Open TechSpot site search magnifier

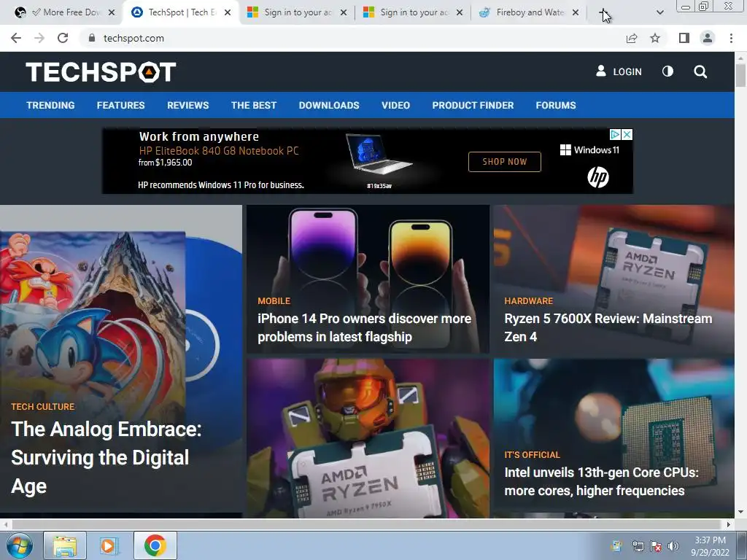pyautogui.click(x=700, y=71)
